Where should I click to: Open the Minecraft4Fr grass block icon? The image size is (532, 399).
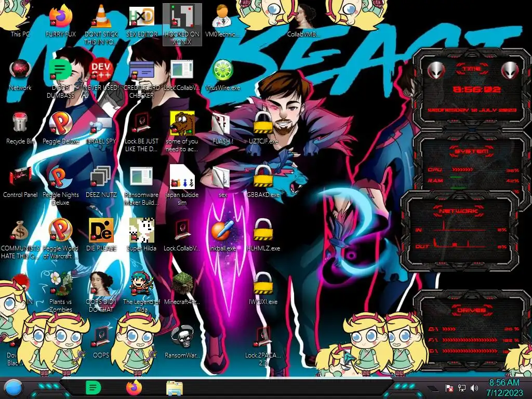point(182,288)
